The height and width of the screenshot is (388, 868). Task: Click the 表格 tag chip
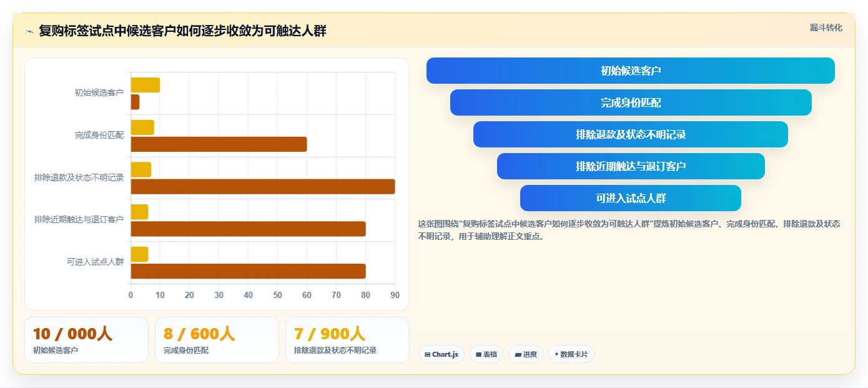tap(486, 354)
